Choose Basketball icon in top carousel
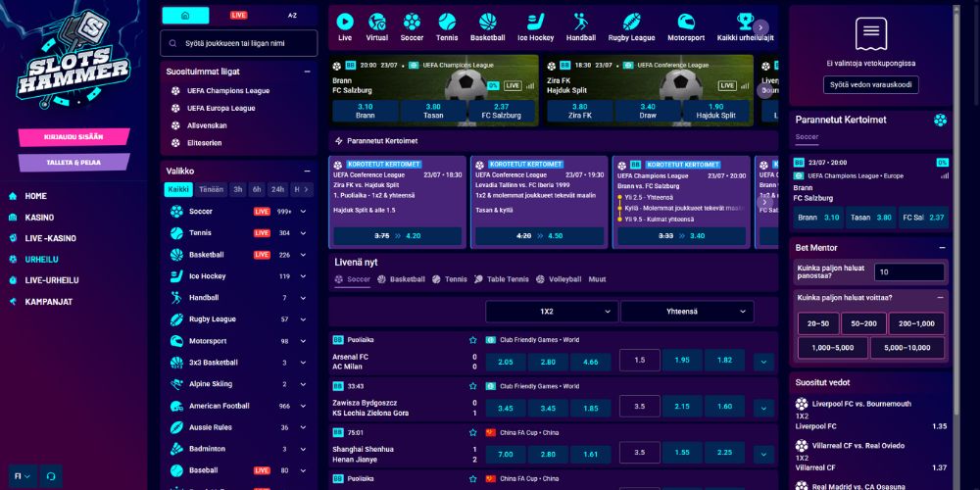The height and width of the screenshot is (490, 980). pos(487,23)
